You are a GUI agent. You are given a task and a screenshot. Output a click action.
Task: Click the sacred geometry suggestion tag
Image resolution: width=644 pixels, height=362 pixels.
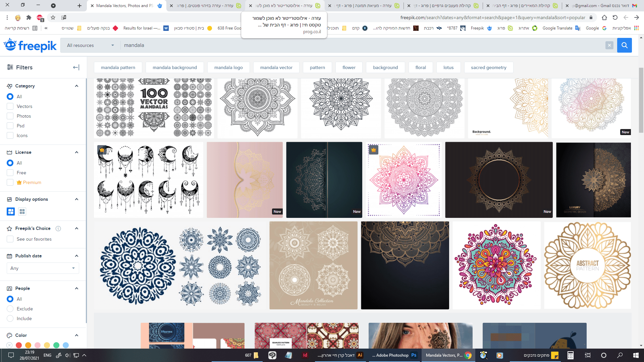[488, 67]
